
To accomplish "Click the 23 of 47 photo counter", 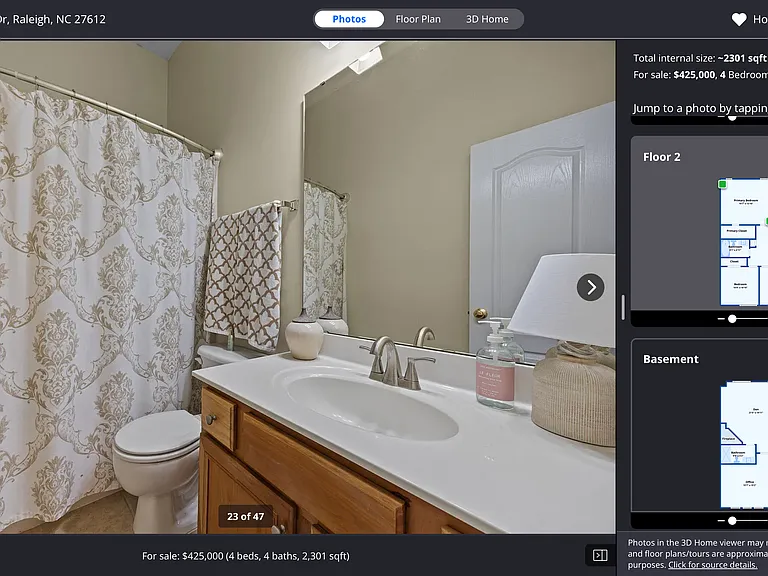I will pos(245,516).
